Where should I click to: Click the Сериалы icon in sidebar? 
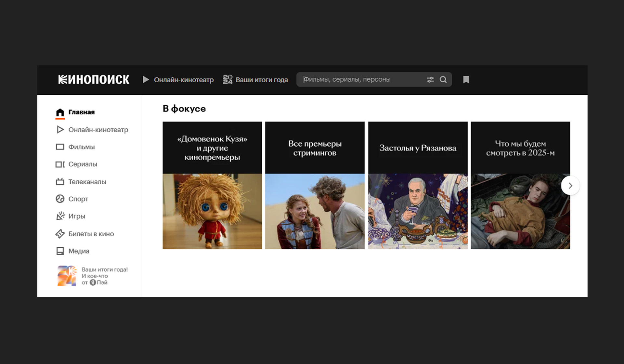(x=60, y=164)
